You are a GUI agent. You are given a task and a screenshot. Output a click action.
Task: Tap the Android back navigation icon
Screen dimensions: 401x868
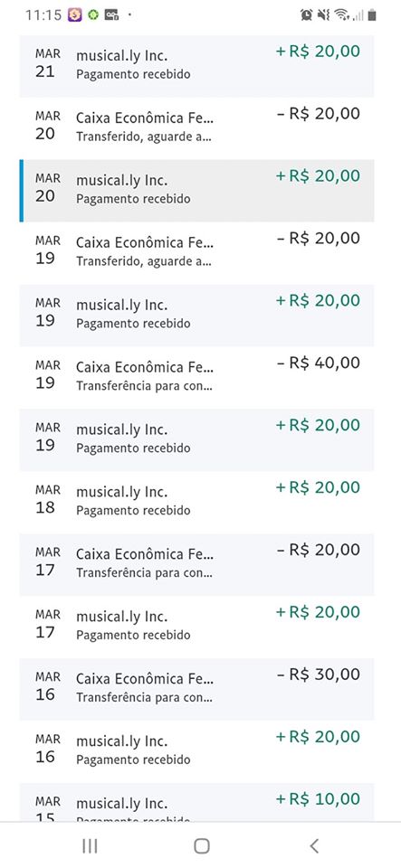click(314, 845)
